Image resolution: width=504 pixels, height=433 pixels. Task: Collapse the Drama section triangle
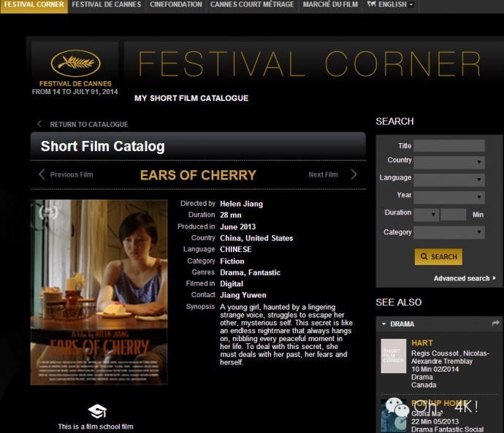point(383,323)
